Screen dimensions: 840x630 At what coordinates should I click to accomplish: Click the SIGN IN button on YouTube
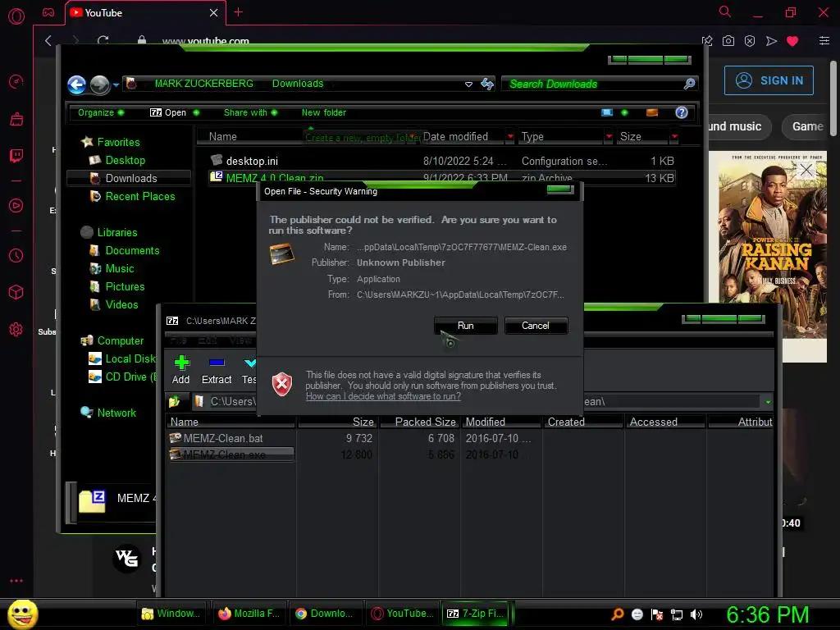coord(769,80)
